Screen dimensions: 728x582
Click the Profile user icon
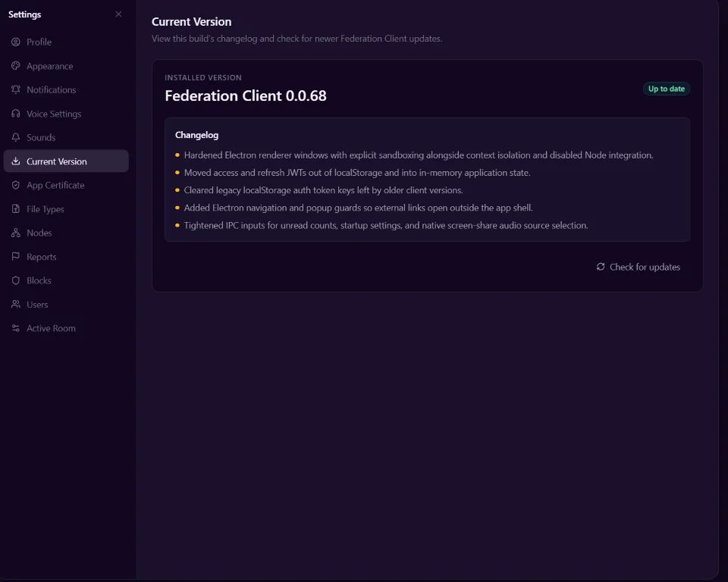click(x=16, y=42)
